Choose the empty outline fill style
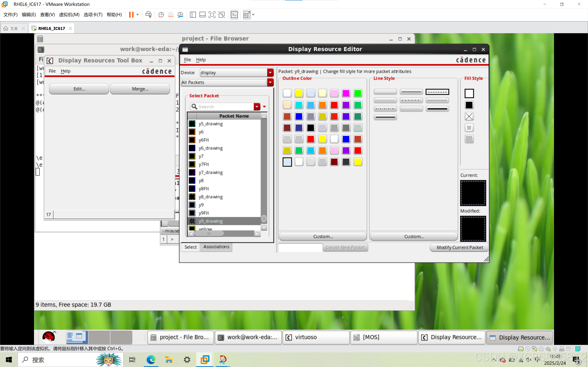588x367 pixels. [469, 93]
